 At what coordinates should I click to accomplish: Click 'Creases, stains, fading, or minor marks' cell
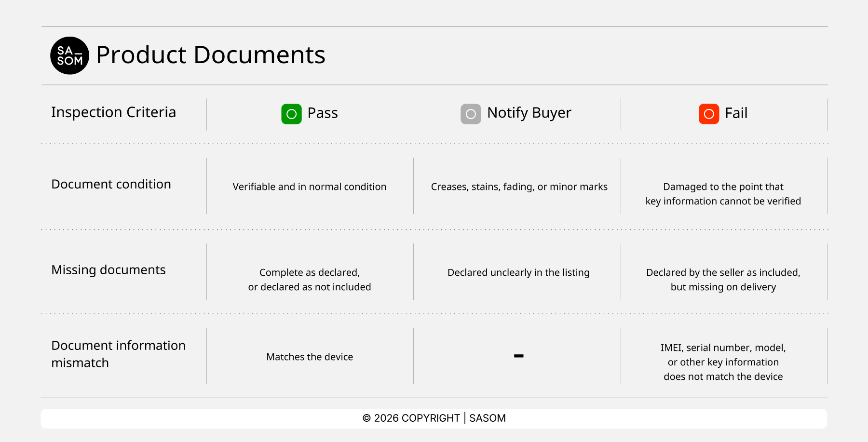pos(519,187)
